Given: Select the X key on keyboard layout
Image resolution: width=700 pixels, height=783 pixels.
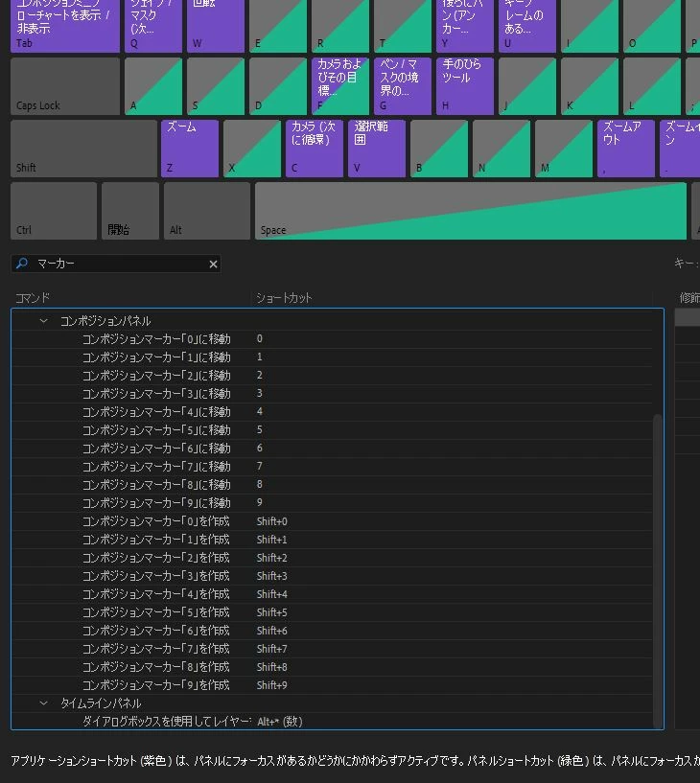Looking at the screenshot, I should [252, 149].
